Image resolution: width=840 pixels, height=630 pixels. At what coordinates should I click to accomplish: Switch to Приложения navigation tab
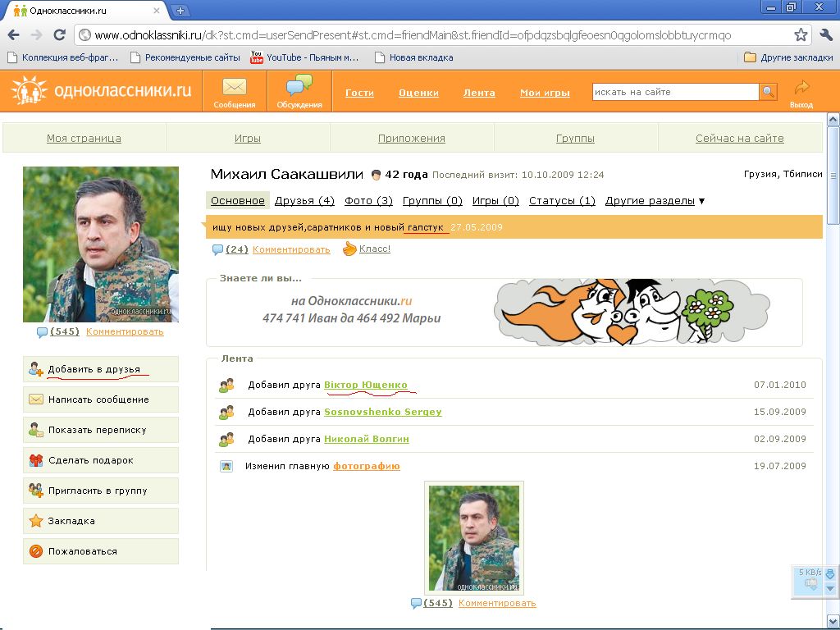coord(412,138)
